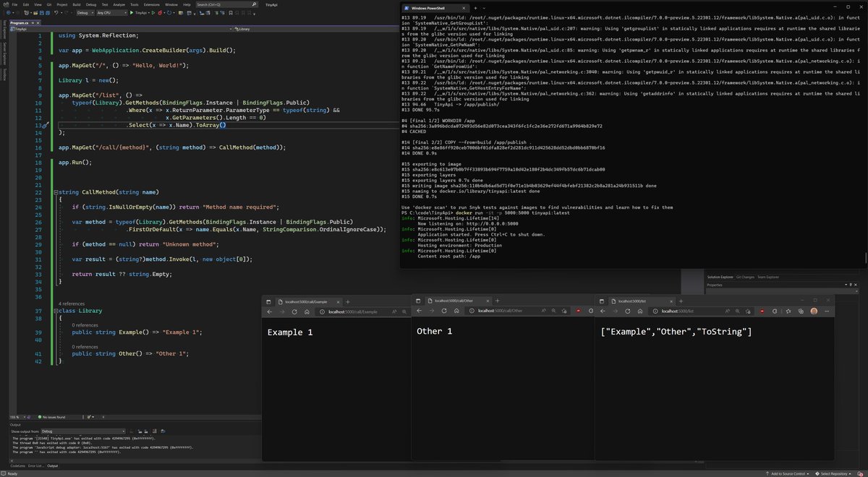Switch to the CodeLens bottom tab
This screenshot has height=477, width=868.
click(18, 466)
